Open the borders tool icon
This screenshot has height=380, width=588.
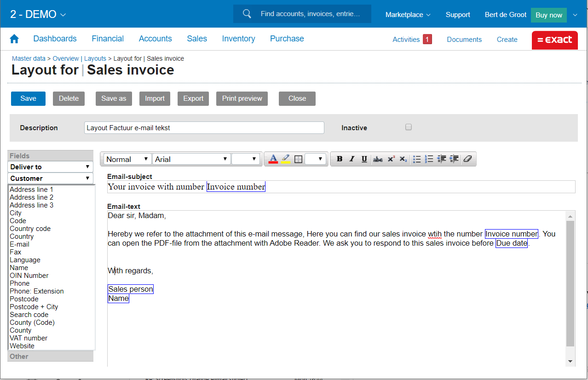(x=298, y=159)
